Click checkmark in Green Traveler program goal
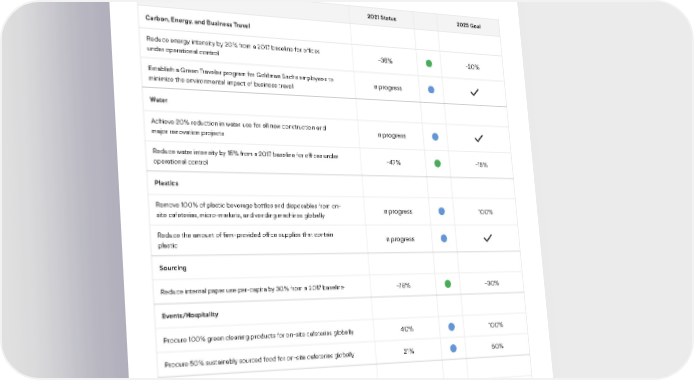 coord(474,92)
